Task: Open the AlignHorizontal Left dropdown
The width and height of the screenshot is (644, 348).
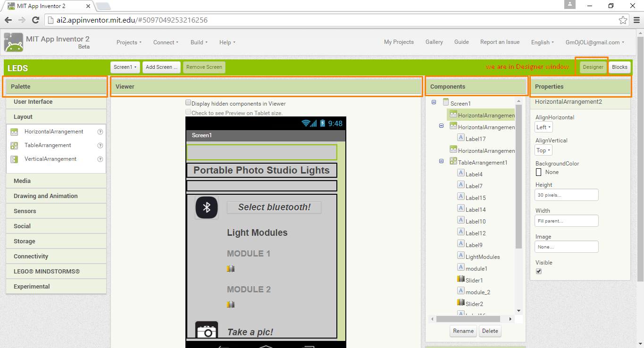Action: coord(544,127)
